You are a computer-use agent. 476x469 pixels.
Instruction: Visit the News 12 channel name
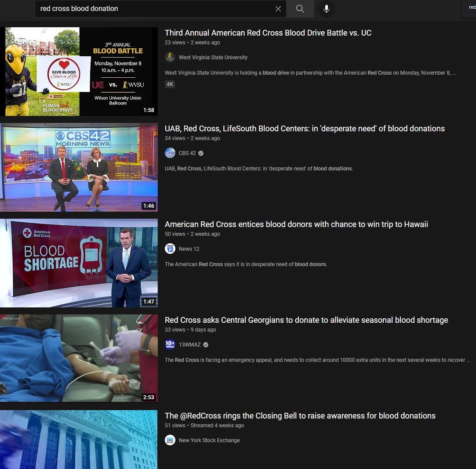click(x=189, y=249)
